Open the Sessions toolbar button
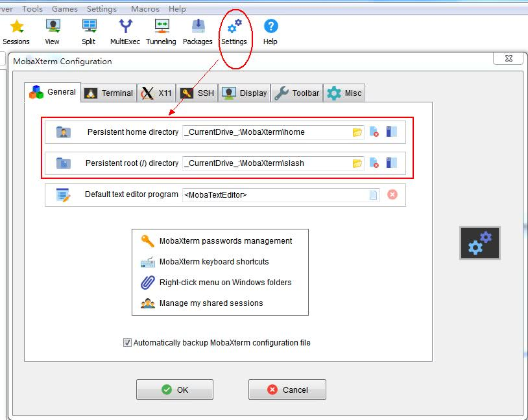This screenshot has height=420, width=528. click(x=16, y=32)
